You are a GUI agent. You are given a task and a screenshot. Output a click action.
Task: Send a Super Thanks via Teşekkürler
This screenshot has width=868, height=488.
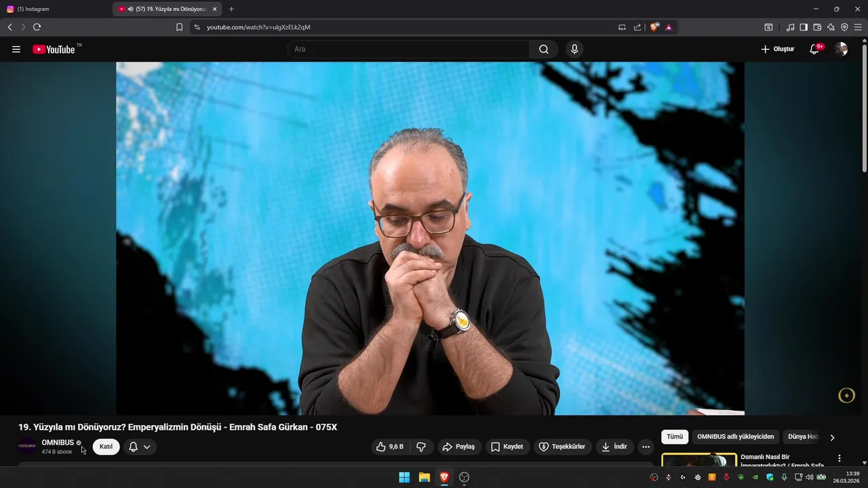[x=562, y=447]
